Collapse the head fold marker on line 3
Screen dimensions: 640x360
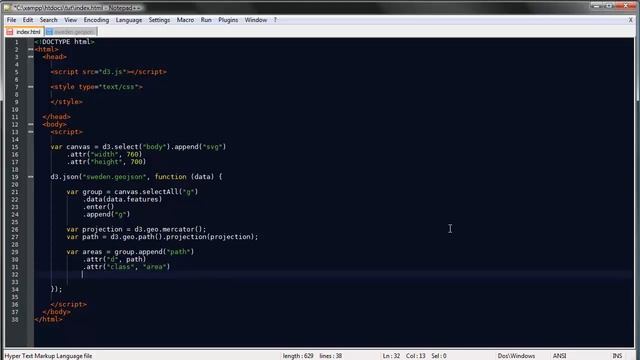31,57
